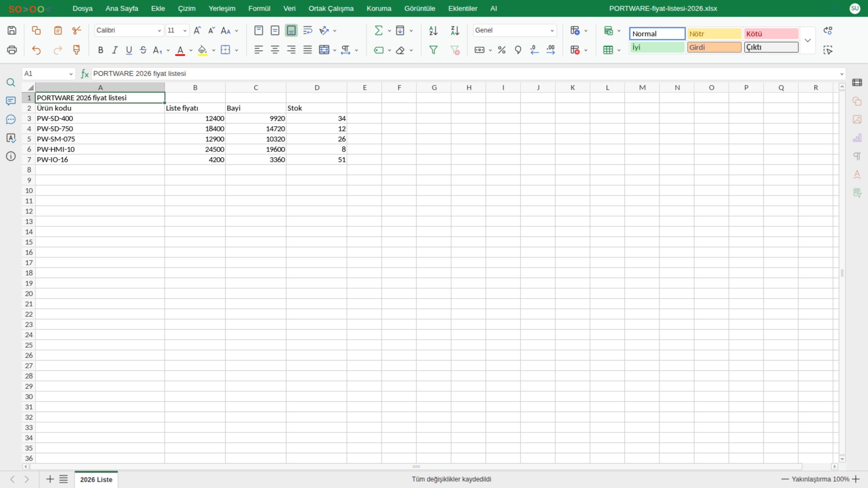Open image settings in right sidebar
Image resolution: width=868 pixels, height=488 pixels.
[x=857, y=119]
